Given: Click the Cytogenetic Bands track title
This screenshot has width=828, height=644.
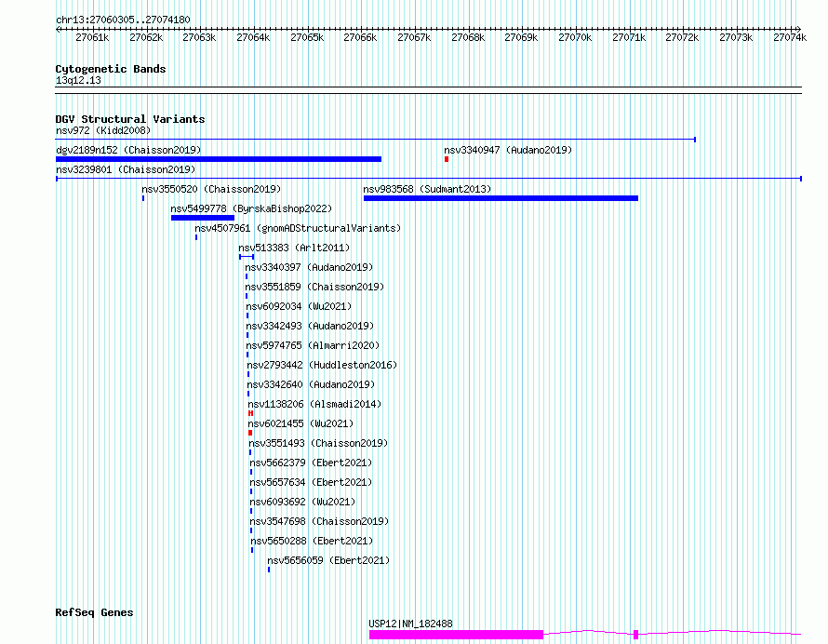Looking at the screenshot, I should click(111, 69).
